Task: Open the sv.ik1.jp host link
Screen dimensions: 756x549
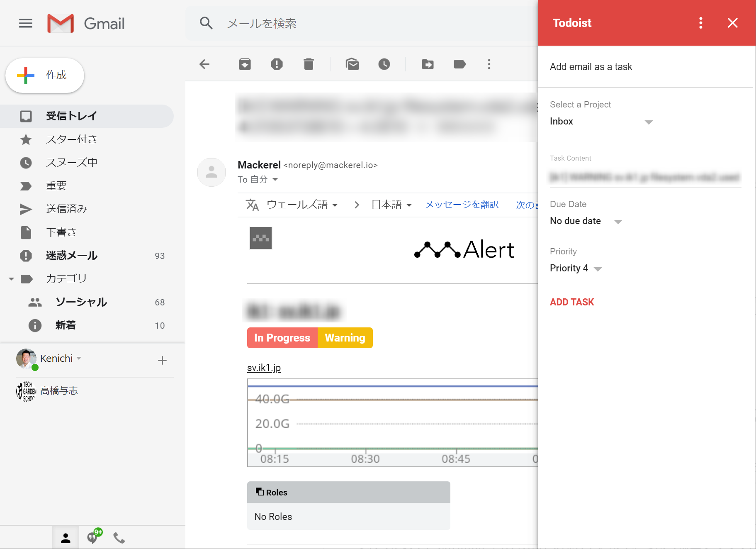Action: pyautogui.click(x=264, y=368)
